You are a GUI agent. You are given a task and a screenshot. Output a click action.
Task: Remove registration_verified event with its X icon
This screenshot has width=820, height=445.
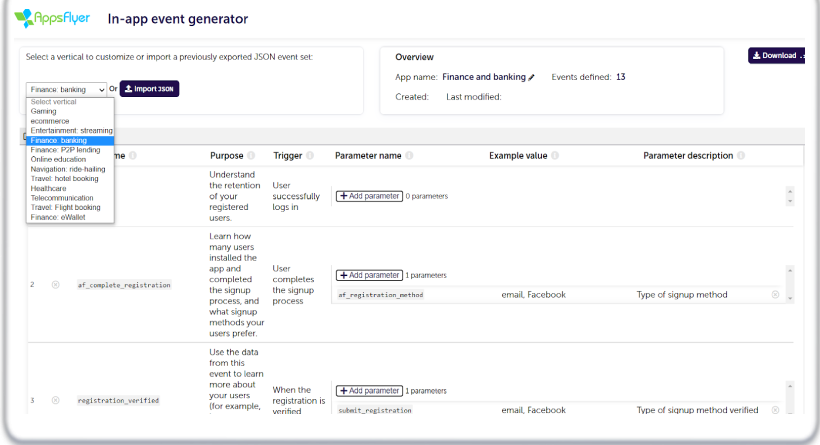click(55, 400)
